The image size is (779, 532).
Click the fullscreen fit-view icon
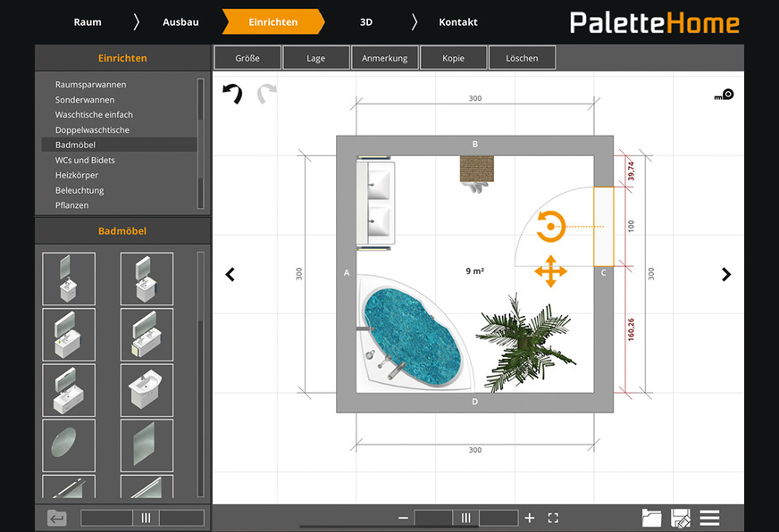553,518
